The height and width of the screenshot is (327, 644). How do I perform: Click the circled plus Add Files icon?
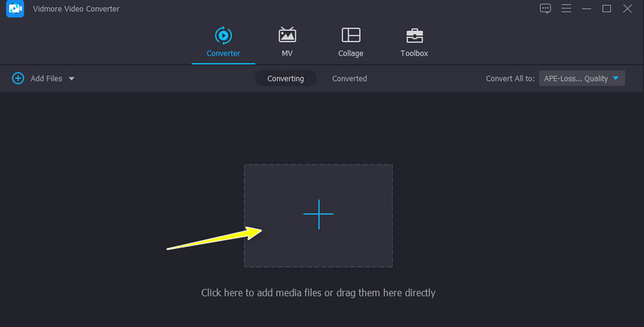18,78
